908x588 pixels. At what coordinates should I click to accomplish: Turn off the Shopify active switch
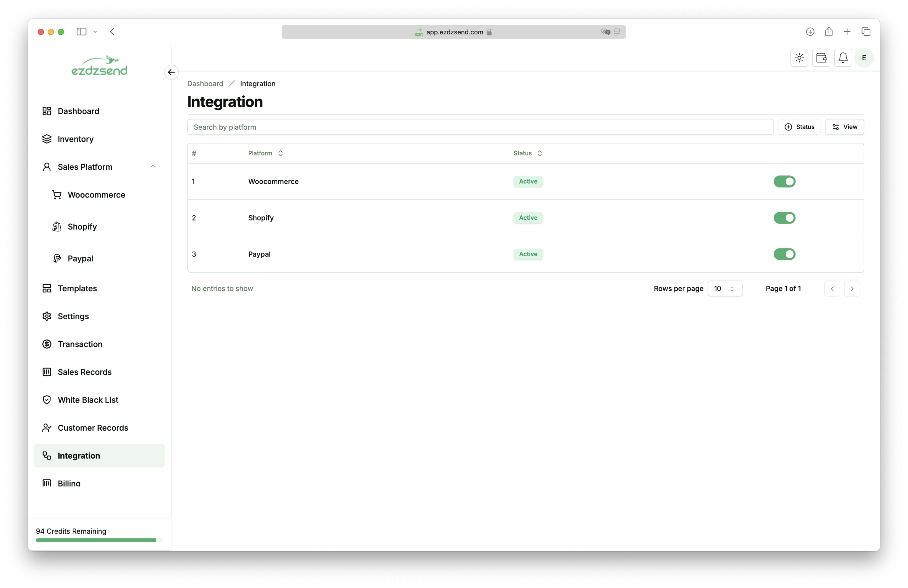pyautogui.click(x=784, y=218)
